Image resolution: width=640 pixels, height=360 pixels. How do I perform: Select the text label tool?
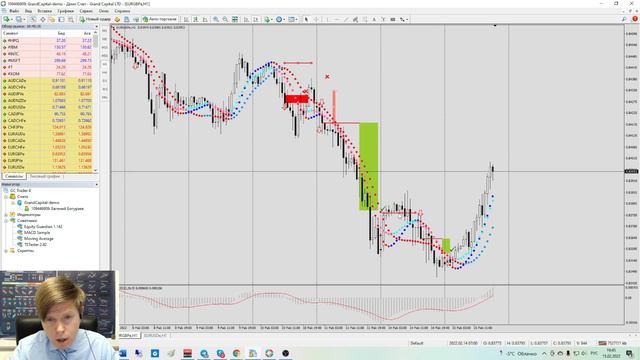pyautogui.click(x=383, y=19)
